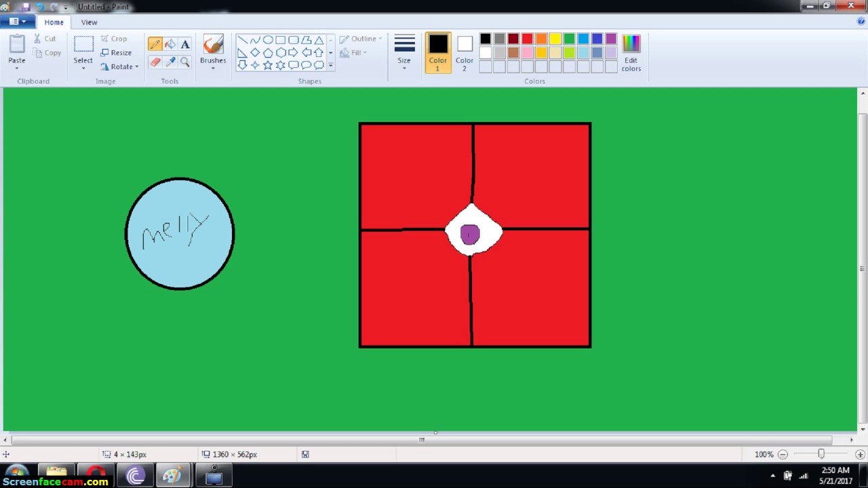Choose the Pentagon shape
This screenshot has width=868, height=488.
tap(268, 53)
